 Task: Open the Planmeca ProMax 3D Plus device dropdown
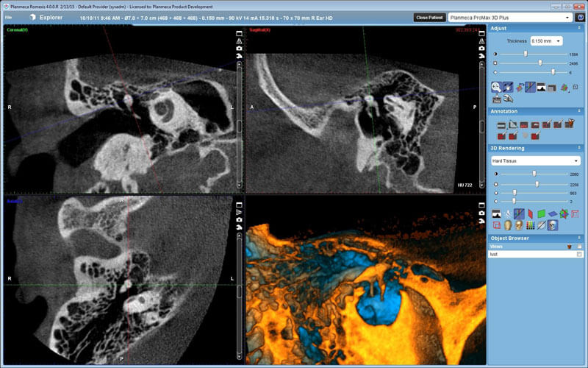pos(509,18)
